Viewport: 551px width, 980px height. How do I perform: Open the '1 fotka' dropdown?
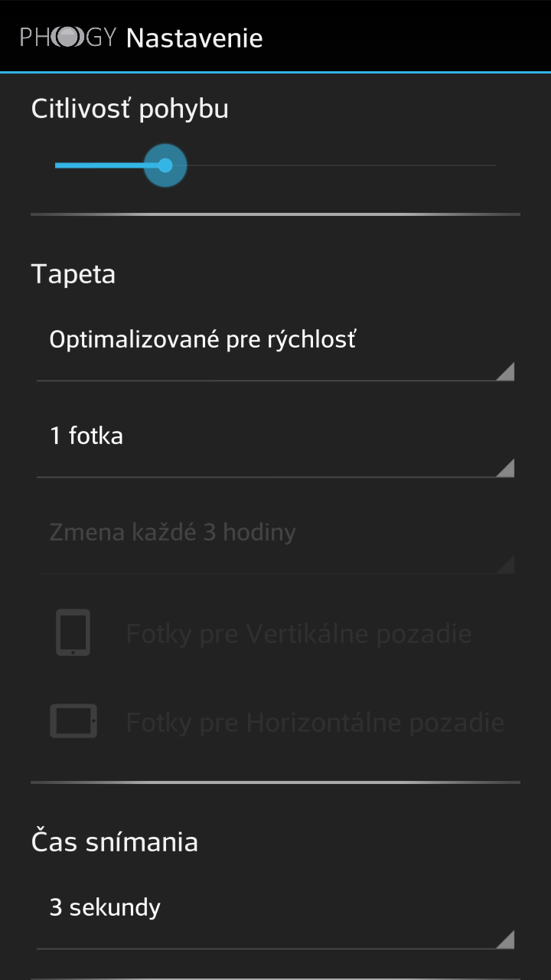pyautogui.click(x=275, y=446)
